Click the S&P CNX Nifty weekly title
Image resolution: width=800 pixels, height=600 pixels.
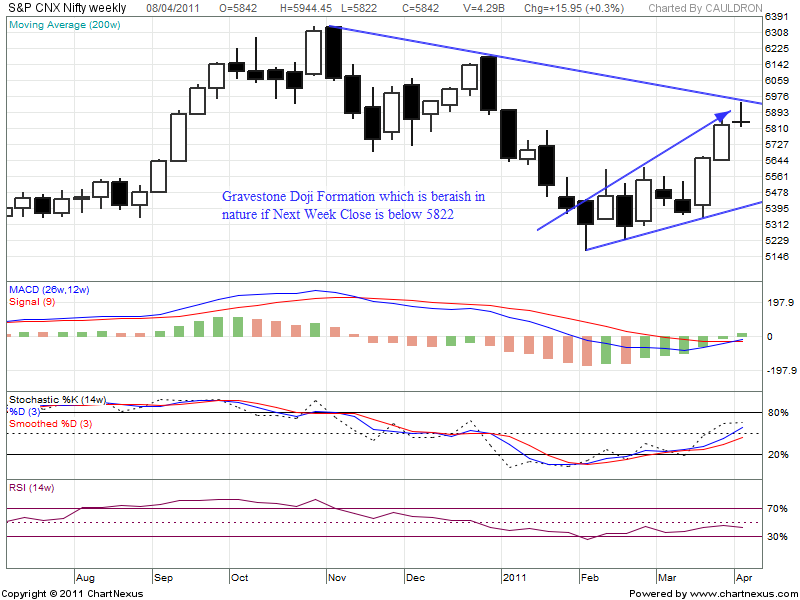pos(66,7)
